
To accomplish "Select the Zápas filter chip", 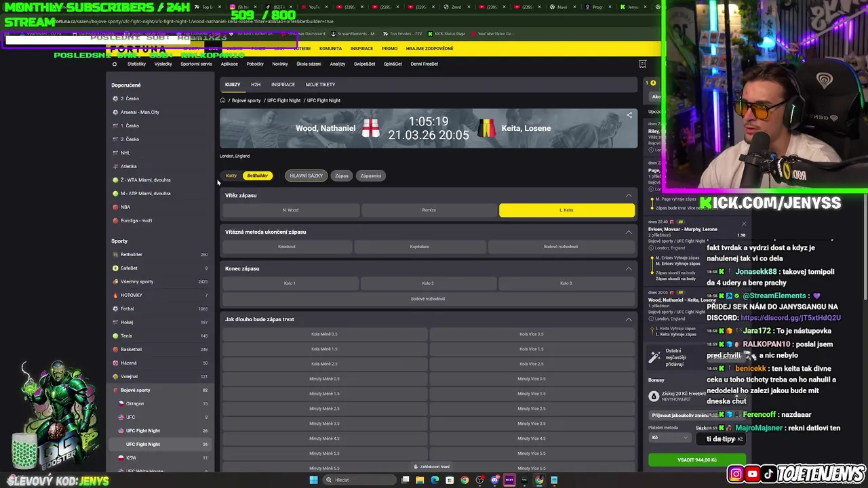I will tap(342, 176).
